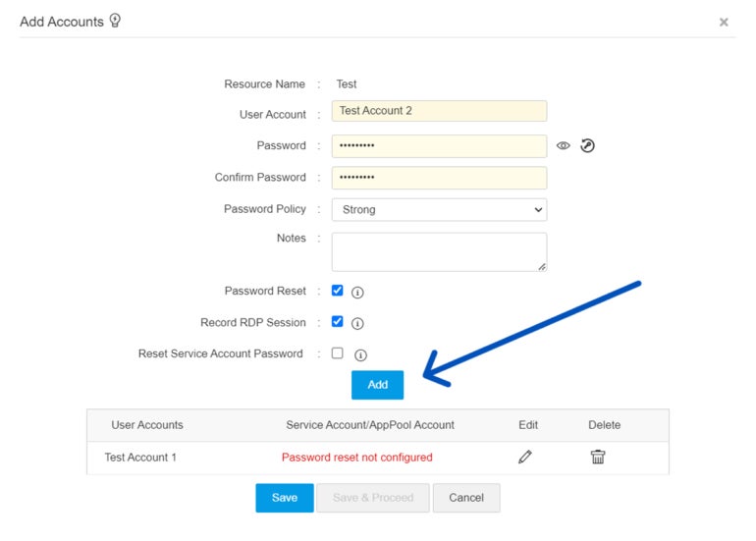Focus the Password input field
The height and width of the screenshot is (541, 756).
click(439, 146)
